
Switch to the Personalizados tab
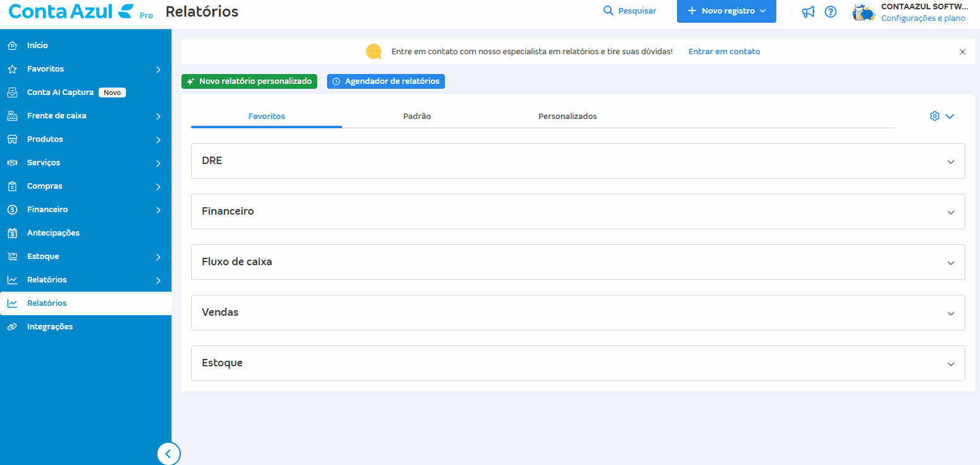(567, 116)
